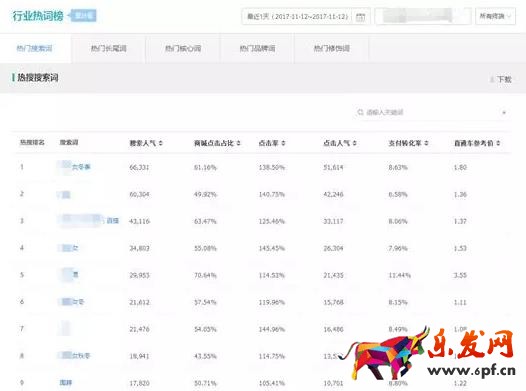526x391 pixels.
Task: Select the 66,331 search popularity value
Action: [x=139, y=167]
